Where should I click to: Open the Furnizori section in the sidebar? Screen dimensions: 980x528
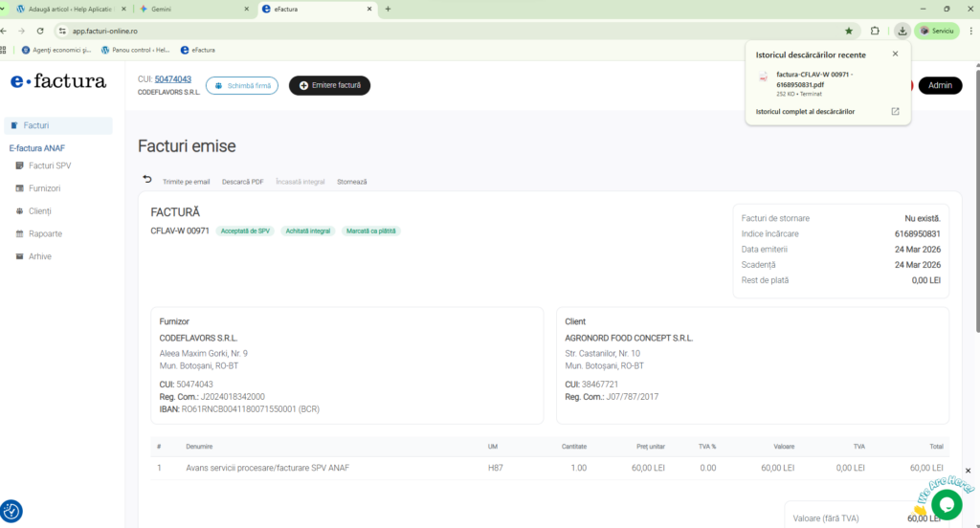click(x=44, y=188)
